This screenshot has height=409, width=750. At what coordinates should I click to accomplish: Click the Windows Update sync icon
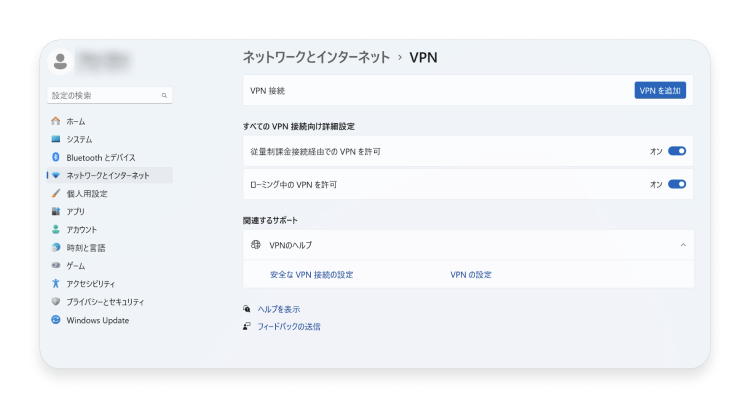point(55,320)
